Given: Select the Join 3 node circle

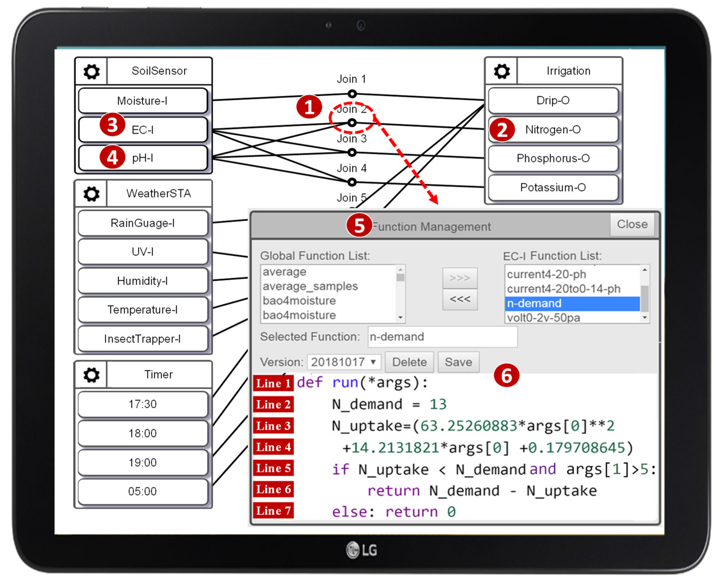Looking at the screenshot, I should click(352, 153).
